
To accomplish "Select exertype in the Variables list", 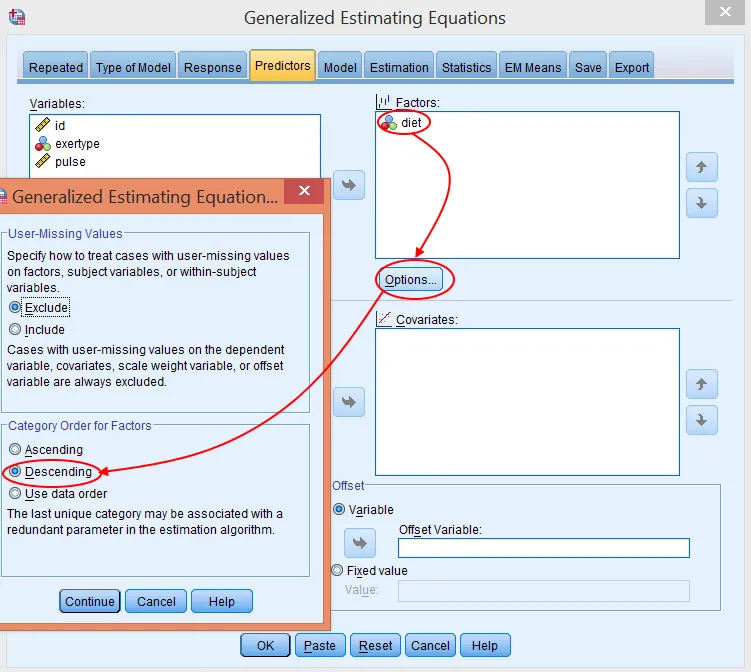I will click(x=77, y=144).
